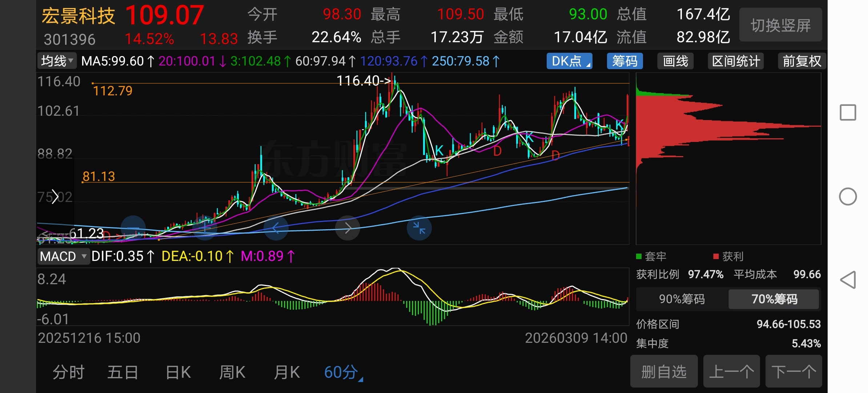Tap the collapse chart arrows icon
This screenshot has width=868, height=393.
(x=419, y=228)
